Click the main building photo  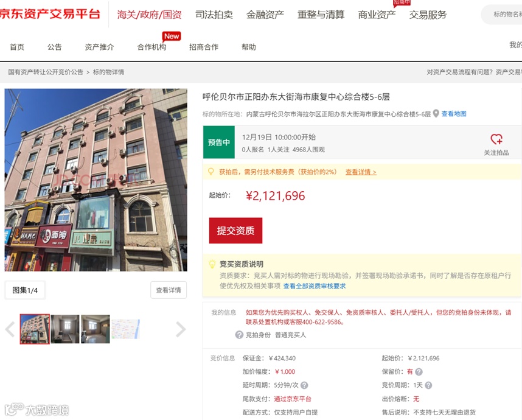pos(96,180)
